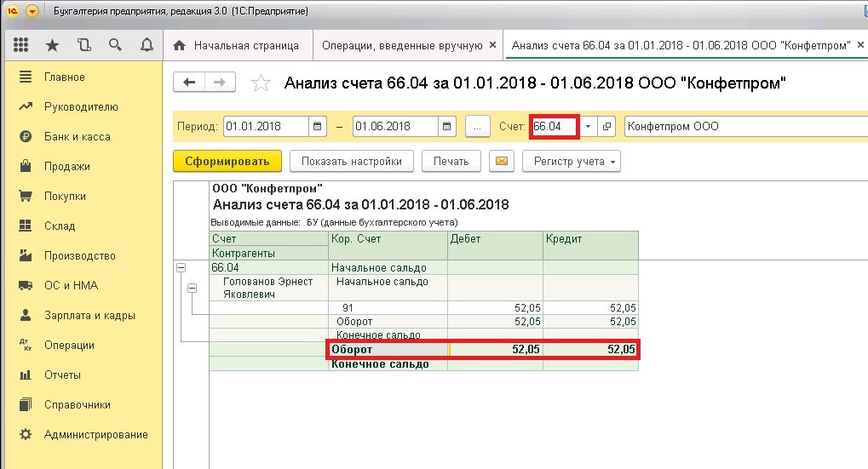Click the Сформировать button
868x469 pixels.
coord(227,161)
